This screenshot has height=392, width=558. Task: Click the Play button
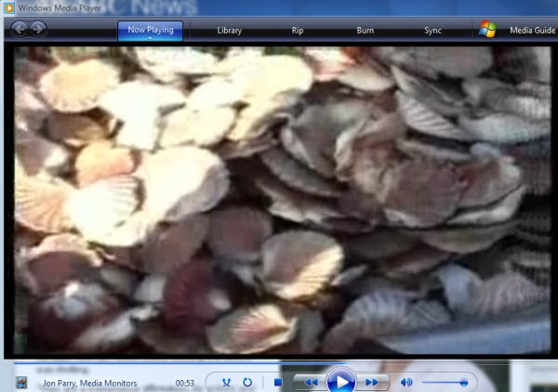tap(341, 382)
